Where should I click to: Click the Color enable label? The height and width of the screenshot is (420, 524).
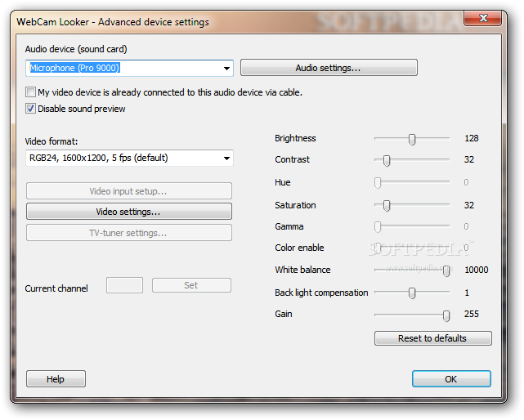299,248
